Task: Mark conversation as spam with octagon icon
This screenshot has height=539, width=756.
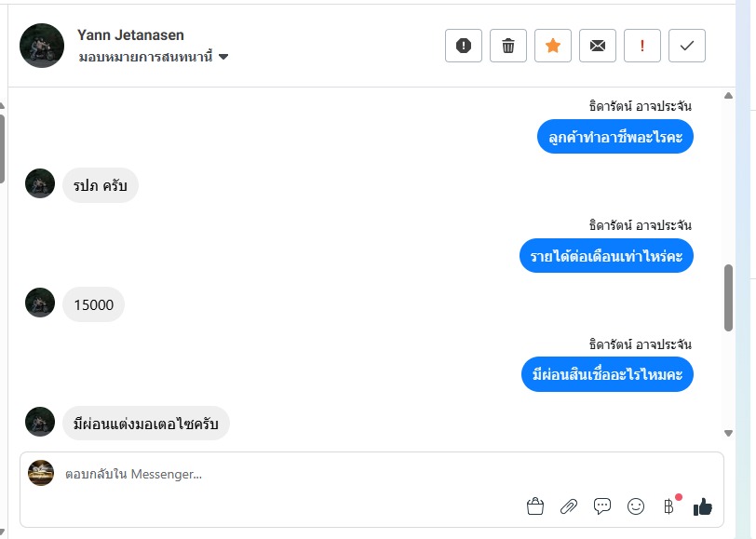Action: 464,46
